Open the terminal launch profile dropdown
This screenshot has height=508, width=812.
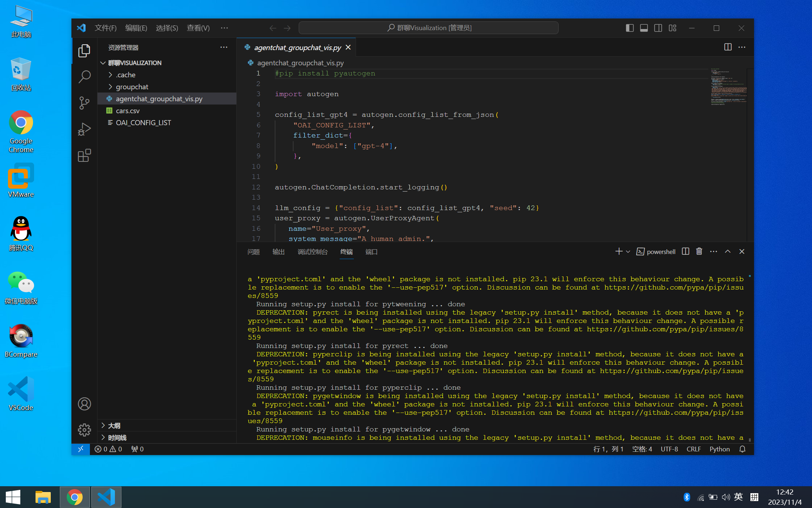pyautogui.click(x=628, y=251)
